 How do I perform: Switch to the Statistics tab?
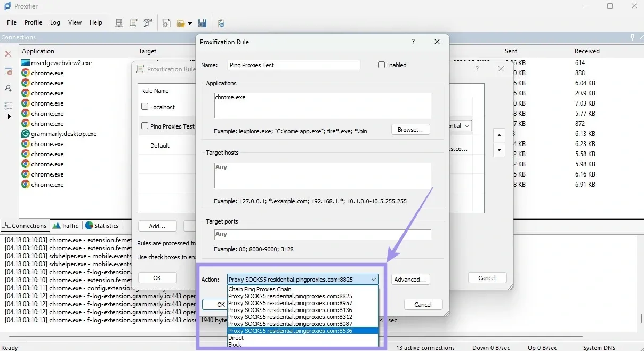click(x=102, y=226)
